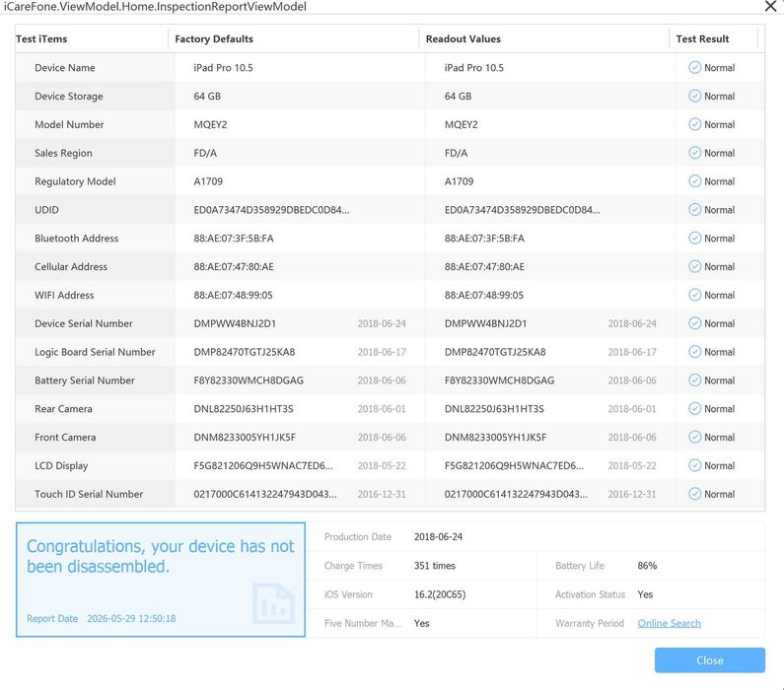Close the inspection report window with X
The image size is (784, 690).
tap(770, 6)
